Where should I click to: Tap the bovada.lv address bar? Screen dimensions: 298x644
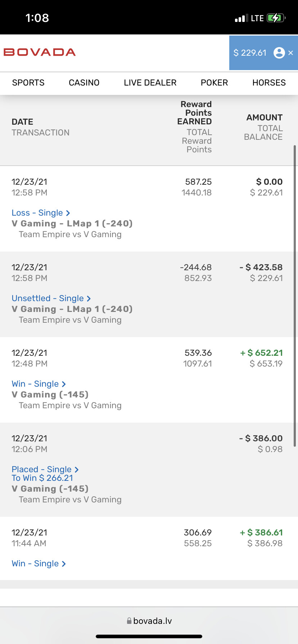coord(149,621)
